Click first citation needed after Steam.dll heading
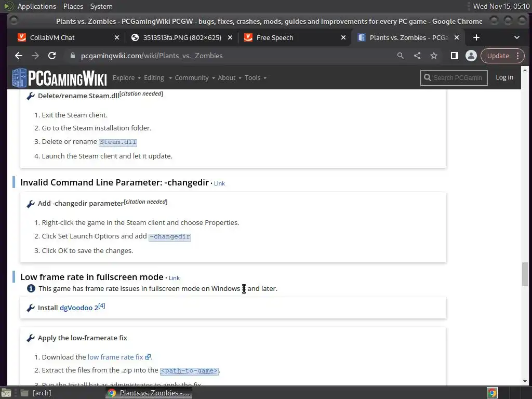 (x=141, y=94)
